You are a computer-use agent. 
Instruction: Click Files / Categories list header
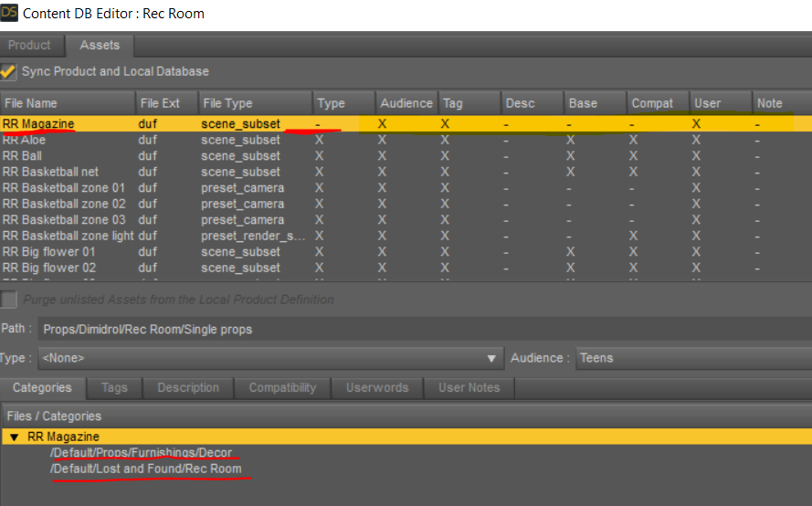point(406,416)
